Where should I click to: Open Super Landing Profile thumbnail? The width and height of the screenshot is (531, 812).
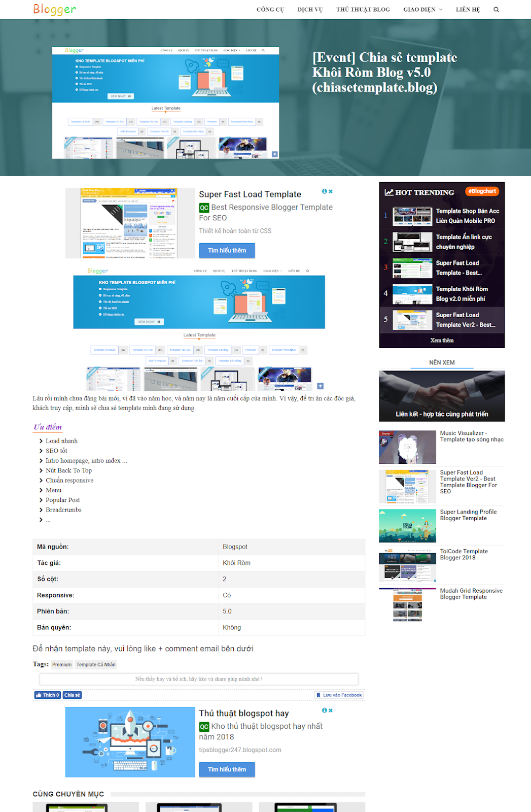407,526
